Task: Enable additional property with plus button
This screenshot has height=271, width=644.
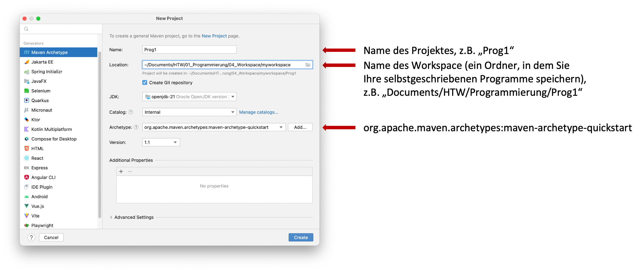Action: [121, 171]
